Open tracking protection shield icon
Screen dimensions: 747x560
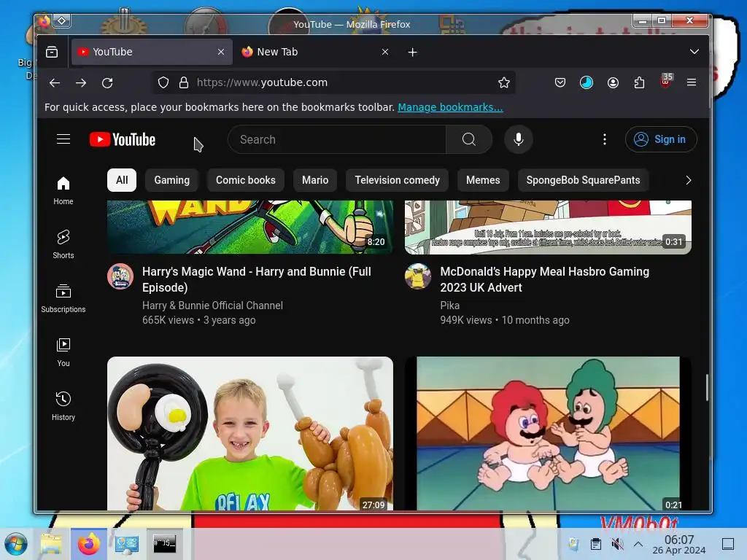tap(163, 83)
